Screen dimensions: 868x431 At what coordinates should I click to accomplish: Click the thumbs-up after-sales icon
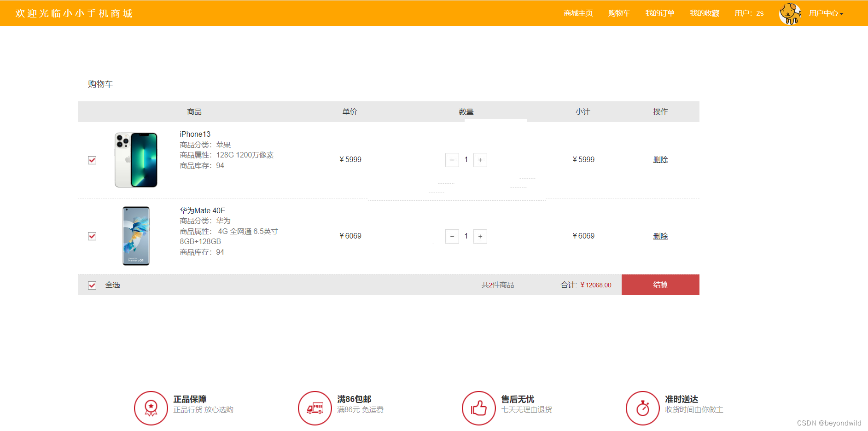(479, 408)
